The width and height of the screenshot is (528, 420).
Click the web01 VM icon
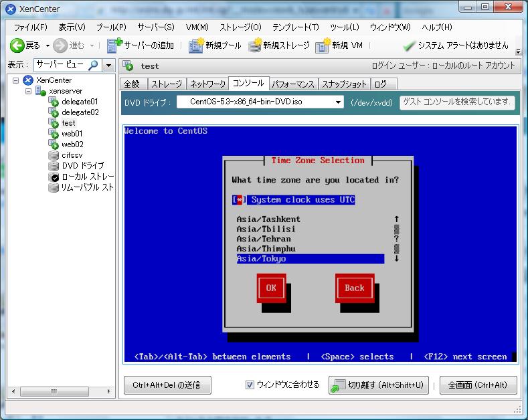54,134
